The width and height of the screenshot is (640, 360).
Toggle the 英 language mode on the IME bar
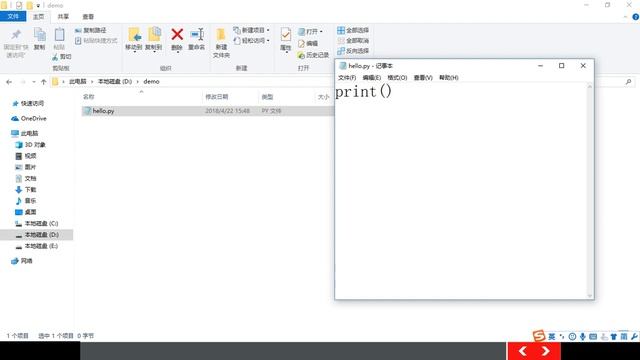[551, 336]
